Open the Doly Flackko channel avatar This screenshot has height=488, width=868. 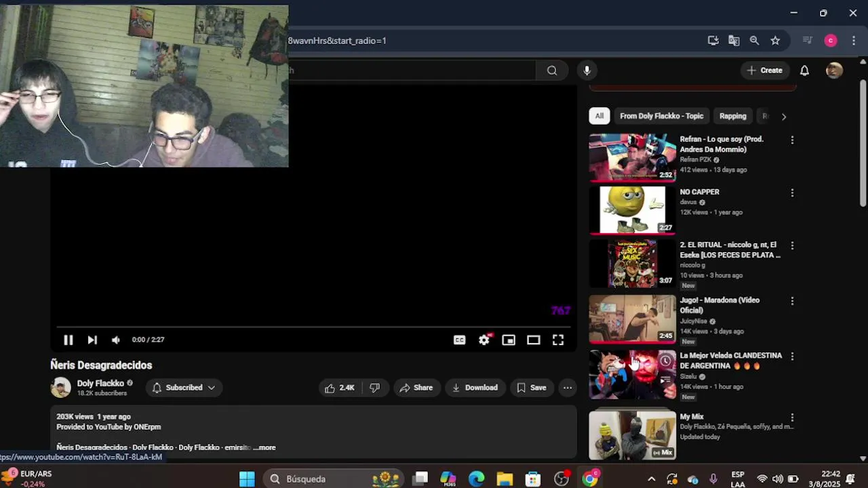pyautogui.click(x=61, y=388)
